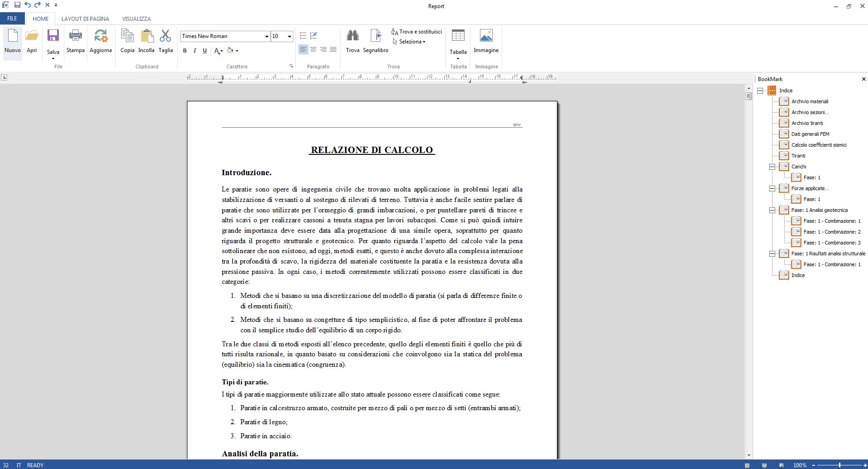Collapse the Carichi node in the bookmark tree
The height and width of the screenshot is (469, 868).
pyautogui.click(x=772, y=167)
